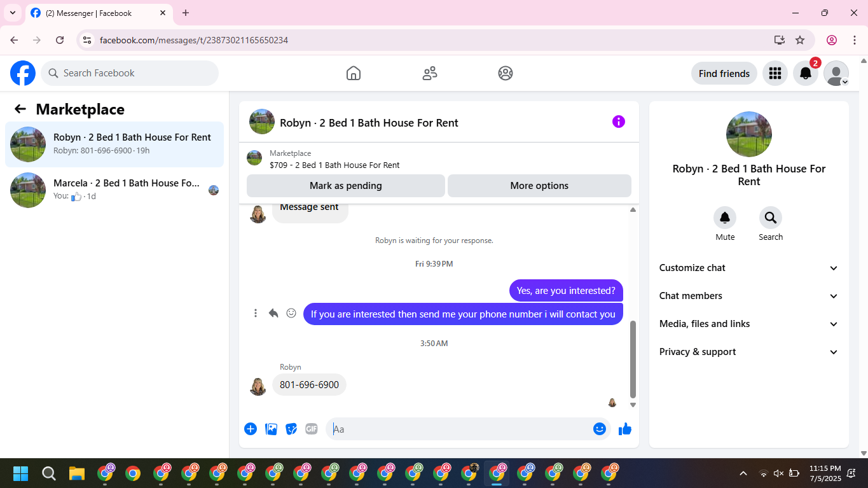The height and width of the screenshot is (488, 868).
Task: Click the seen-by avatar under last message
Action: point(612,403)
